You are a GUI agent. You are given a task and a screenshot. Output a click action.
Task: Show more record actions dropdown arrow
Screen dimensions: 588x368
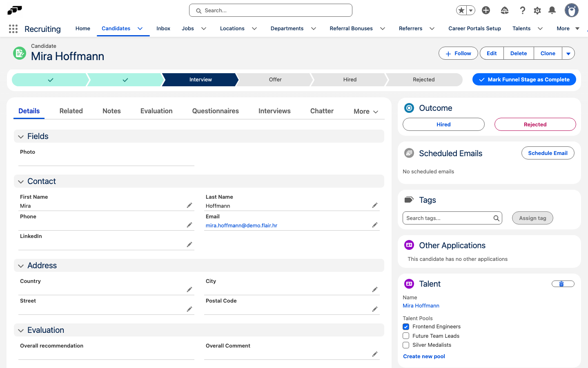click(x=568, y=54)
